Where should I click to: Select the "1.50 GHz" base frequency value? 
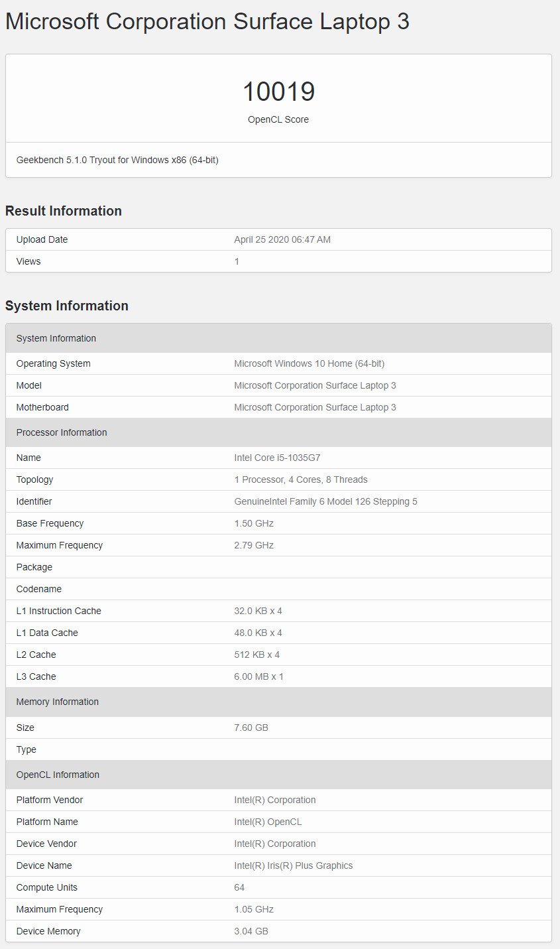(254, 523)
